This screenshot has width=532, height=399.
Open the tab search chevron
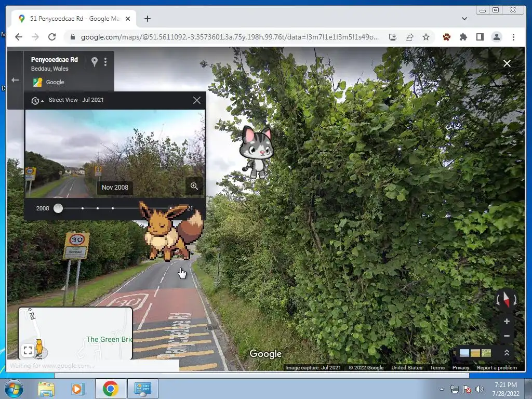(464, 19)
